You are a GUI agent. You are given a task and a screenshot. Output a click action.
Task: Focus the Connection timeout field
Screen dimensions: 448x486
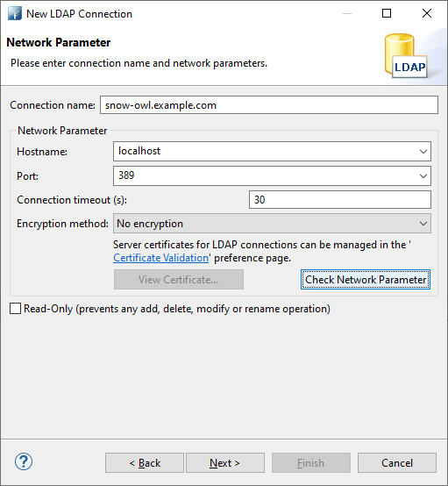340,200
